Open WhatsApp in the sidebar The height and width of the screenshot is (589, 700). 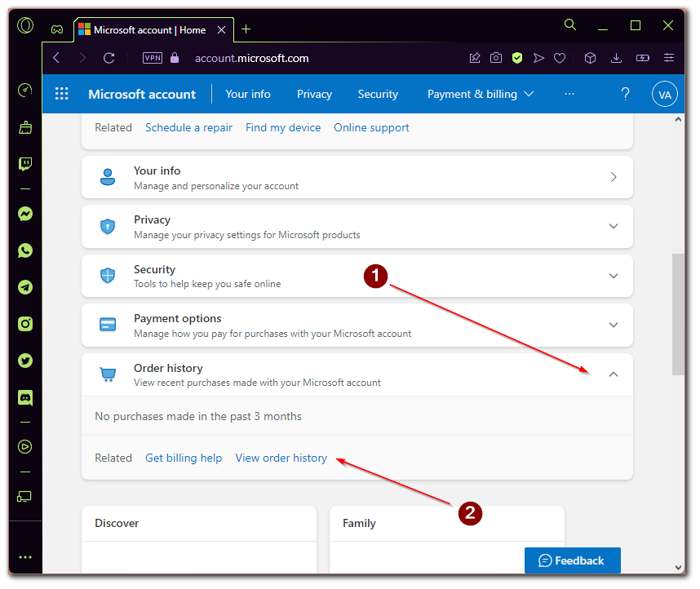click(25, 250)
